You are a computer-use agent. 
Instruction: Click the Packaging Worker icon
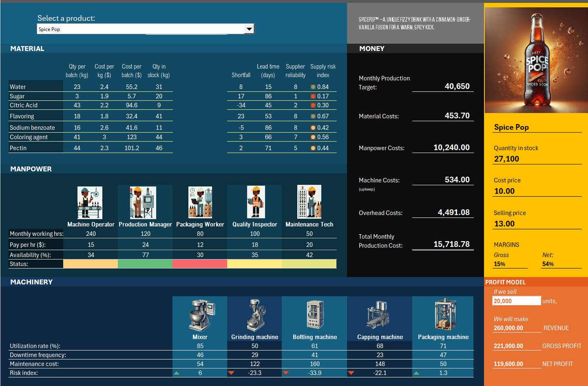coord(200,202)
